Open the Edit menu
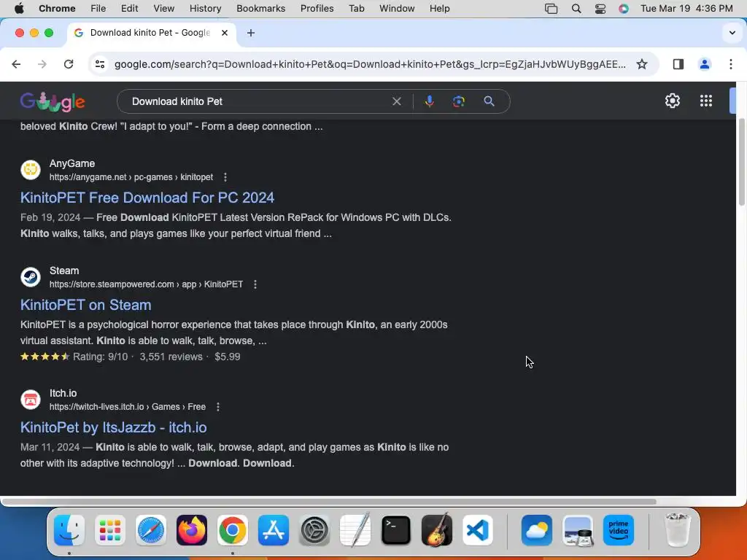The height and width of the screenshot is (560, 747). click(129, 9)
